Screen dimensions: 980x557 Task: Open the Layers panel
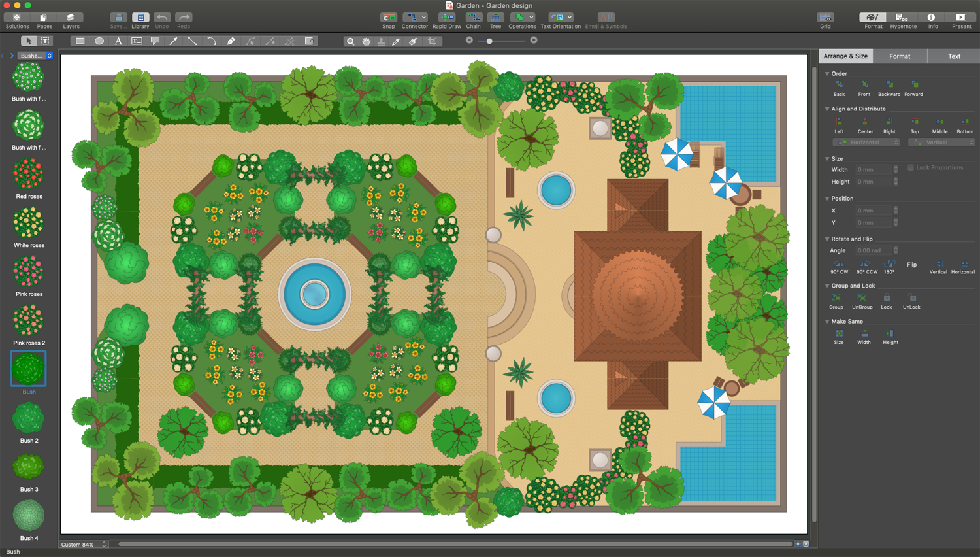point(71,21)
